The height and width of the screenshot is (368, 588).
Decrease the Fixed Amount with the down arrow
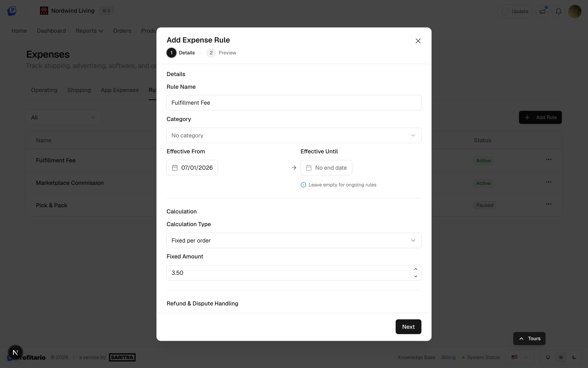click(415, 276)
